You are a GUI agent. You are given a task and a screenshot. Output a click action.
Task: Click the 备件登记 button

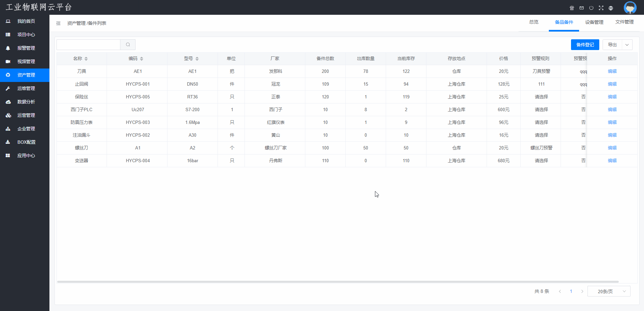coord(585,45)
